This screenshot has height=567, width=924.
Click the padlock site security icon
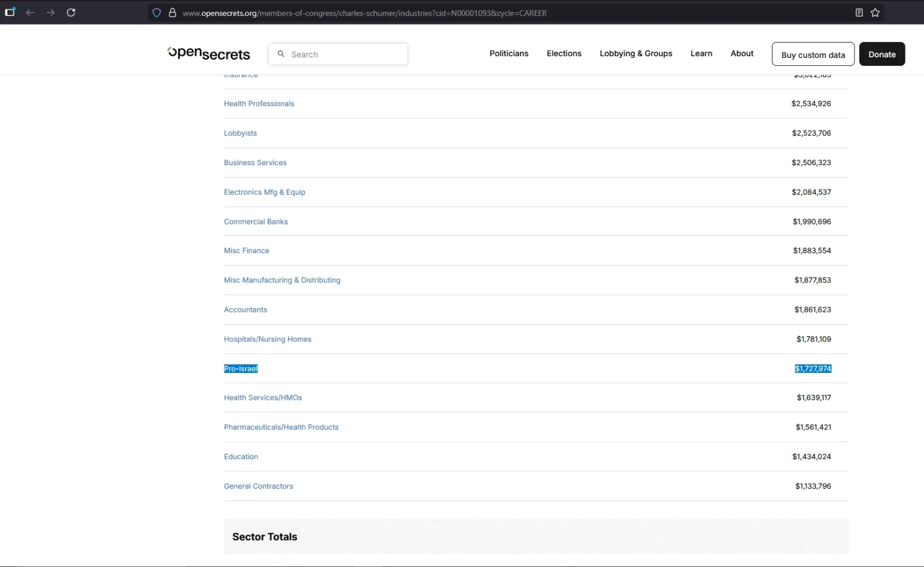point(172,12)
